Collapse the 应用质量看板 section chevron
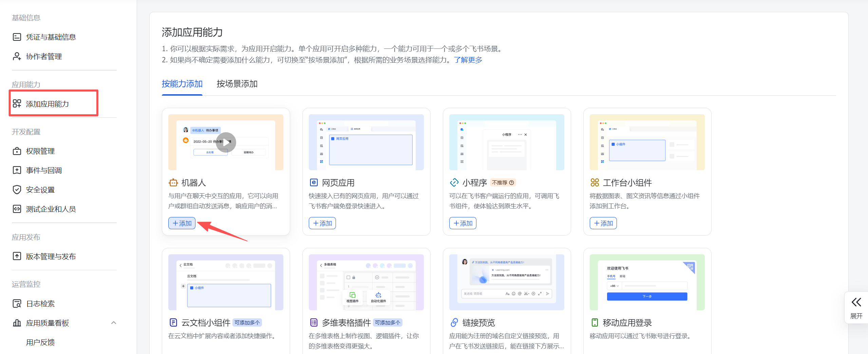868x354 pixels. (x=114, y=323)
